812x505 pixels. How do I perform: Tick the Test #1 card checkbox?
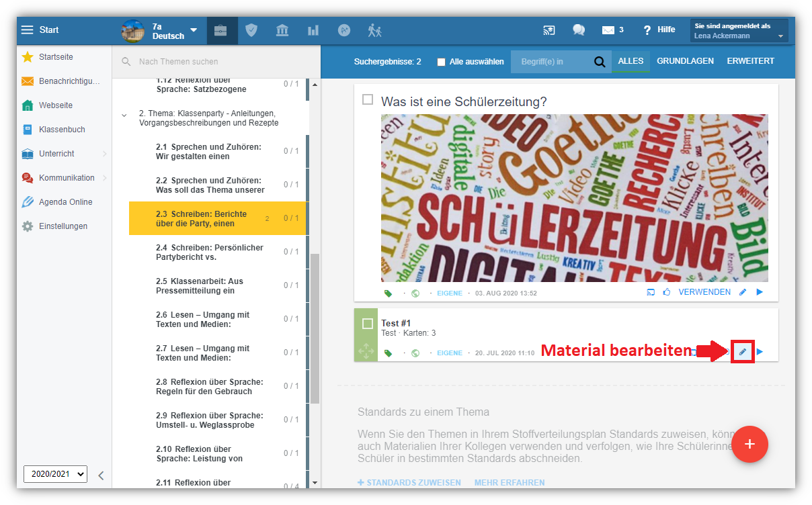[x=368, y=324]
